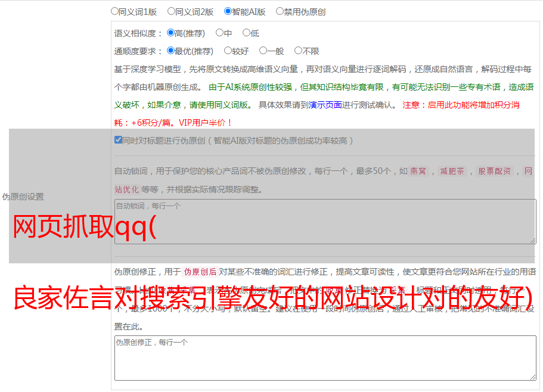Choose the 智能AI版 radio option
This screenshot has height=392, width=543.
(228, 11)
